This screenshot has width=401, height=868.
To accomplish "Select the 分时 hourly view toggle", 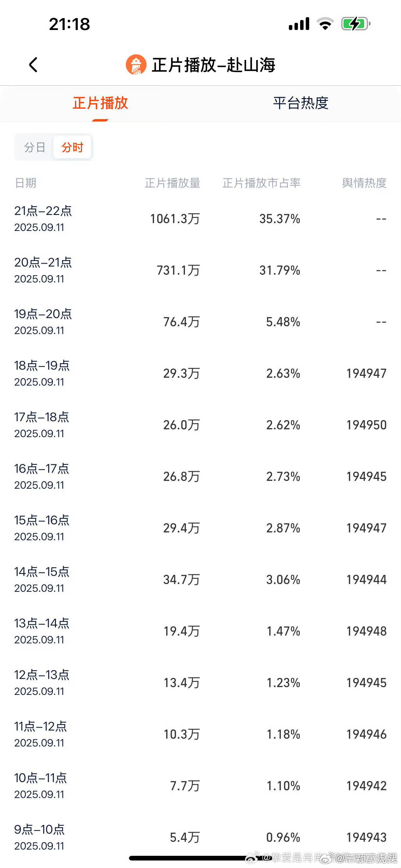I will click(x=72, y=147).
